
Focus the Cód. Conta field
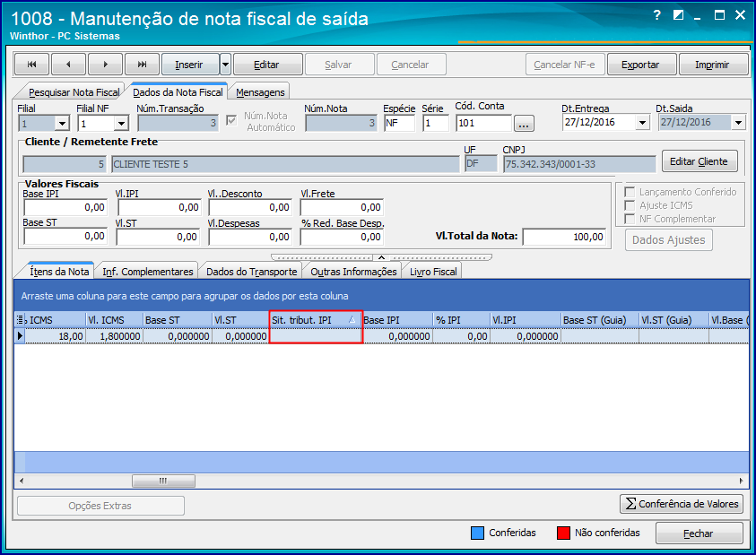(x=483, y=123)
